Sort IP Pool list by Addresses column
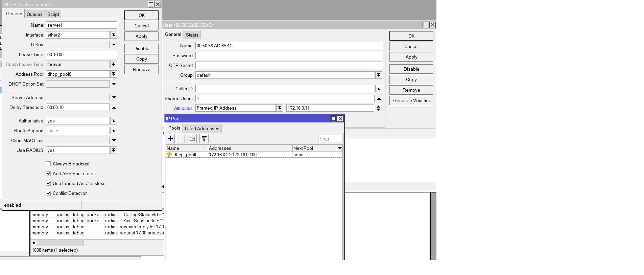 250,148
